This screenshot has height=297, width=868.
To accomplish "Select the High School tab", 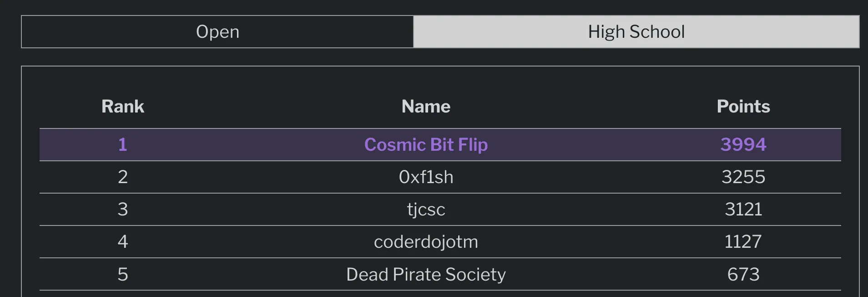I will tap(636, 31).
